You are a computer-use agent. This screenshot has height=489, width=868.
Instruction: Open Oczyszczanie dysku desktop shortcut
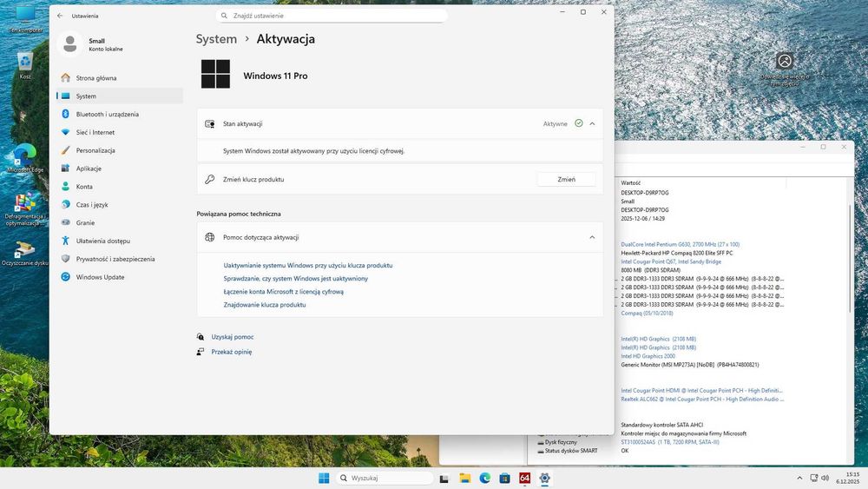click(25, 254)
